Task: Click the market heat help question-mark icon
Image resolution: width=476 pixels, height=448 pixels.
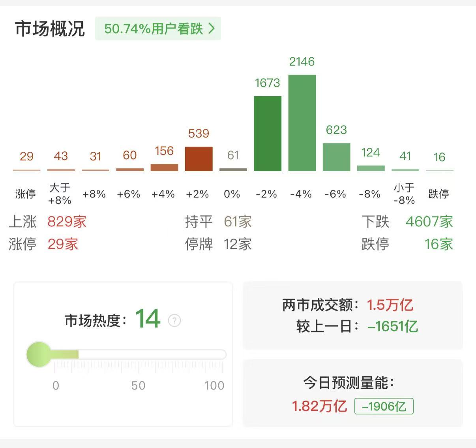Action: 174,320
